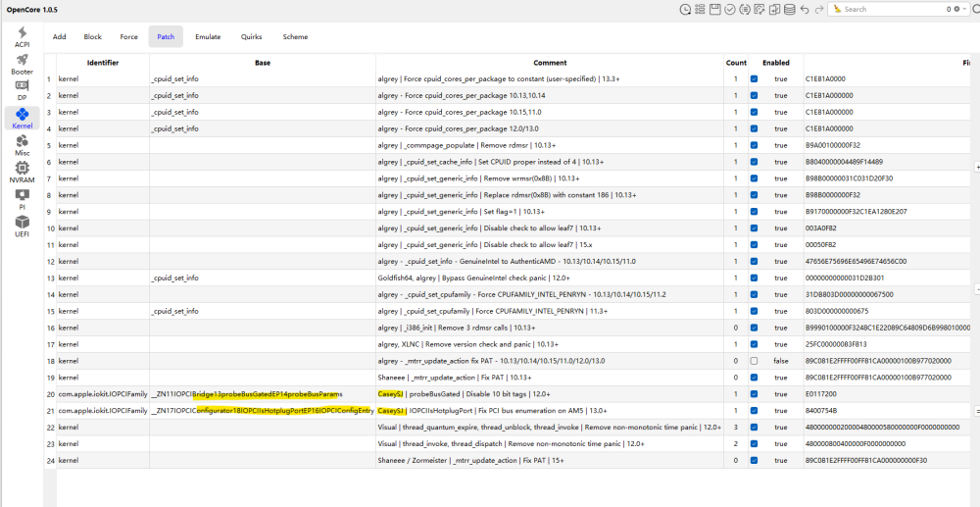
Task: Switch to the Emulate tab
Action: pos(208,37)
